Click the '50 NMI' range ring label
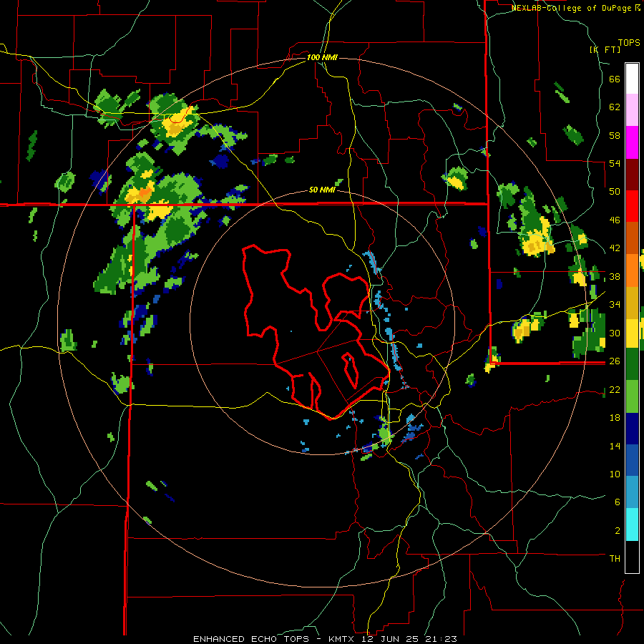The height and width of the screenshot is (644, 644). point(322,190)
